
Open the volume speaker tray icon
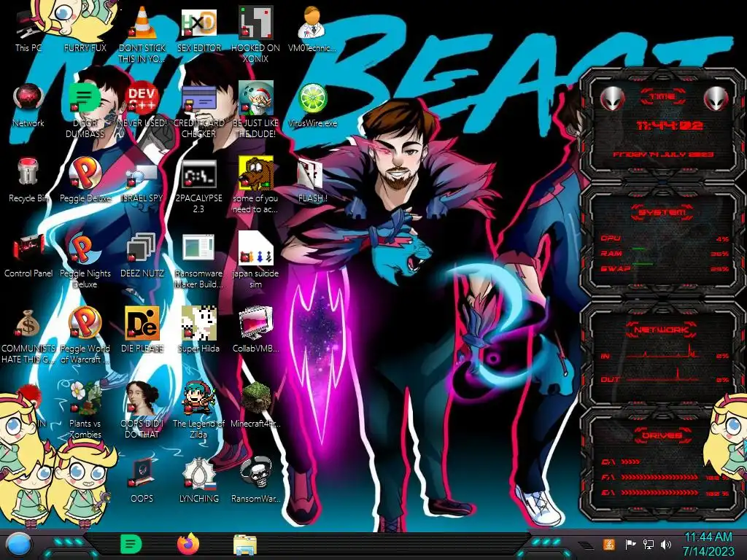pos(666,544)
